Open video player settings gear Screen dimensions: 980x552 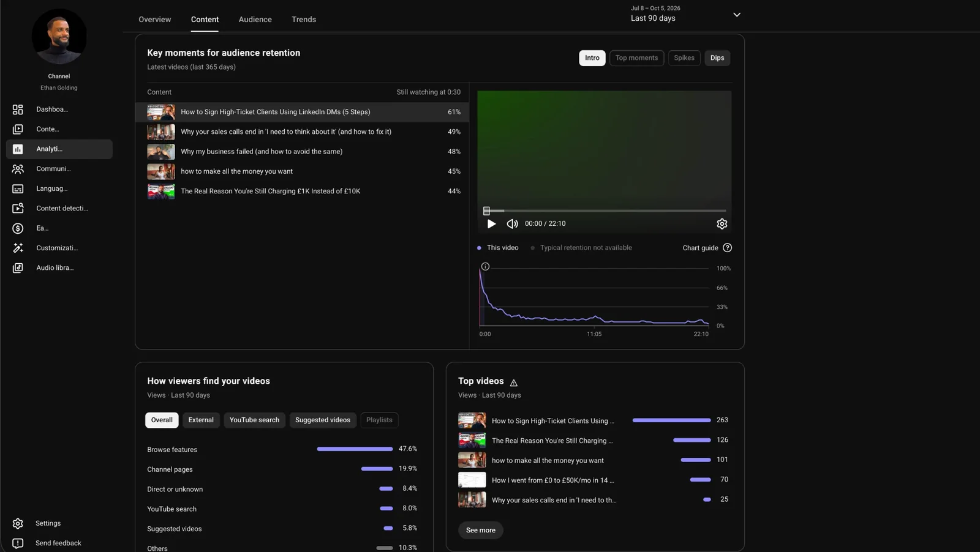[722, 224]
